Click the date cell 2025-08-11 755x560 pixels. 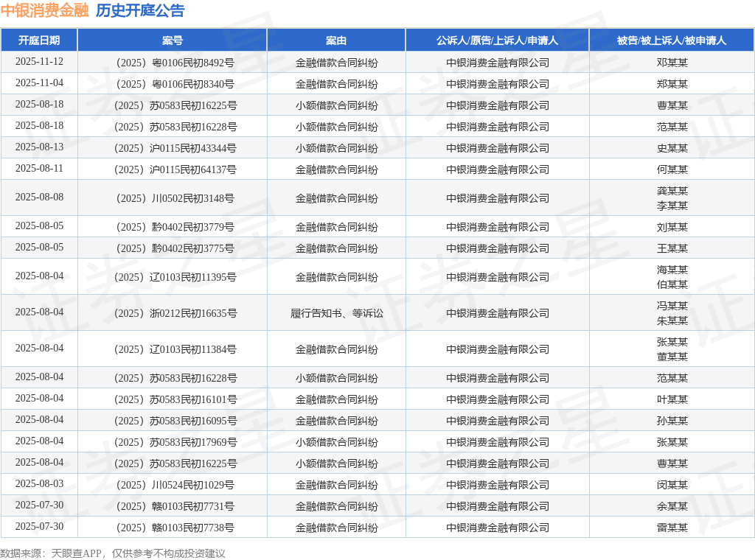tap(39, 169)
